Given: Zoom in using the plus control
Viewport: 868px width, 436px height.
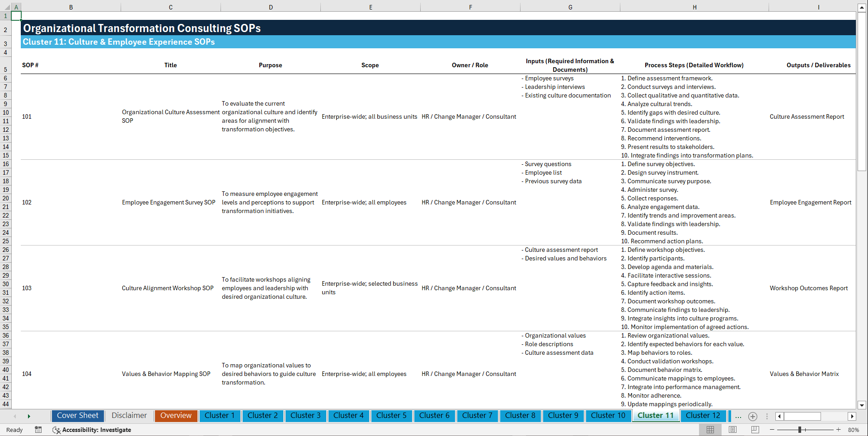Looking at the screenshot, I should (x=839, y=430).
